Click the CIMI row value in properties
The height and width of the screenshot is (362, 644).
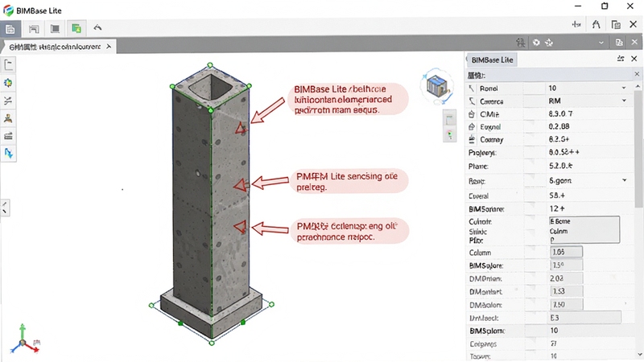[x=560, y=113]
